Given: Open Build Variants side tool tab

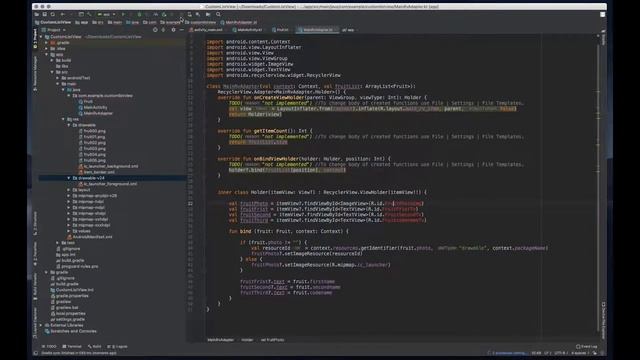Looking at the screenshot, I should [x=35, y=287].
